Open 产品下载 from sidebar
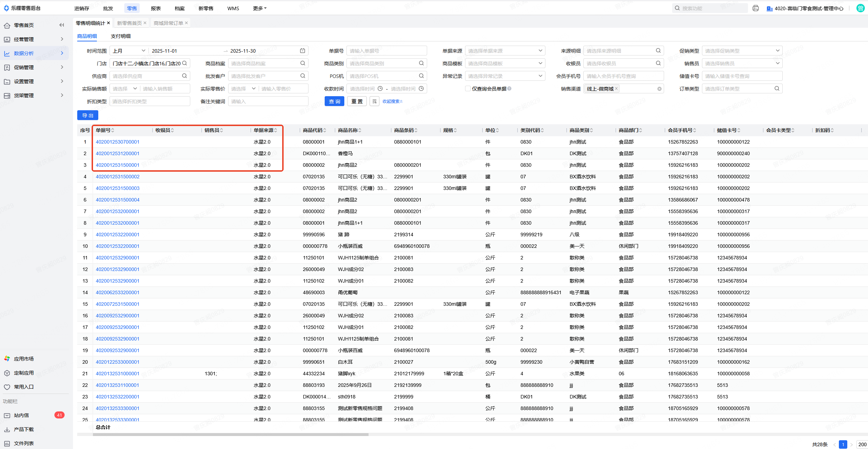The width and height of the screenshot is (868, 449). (x=24, y=429)
